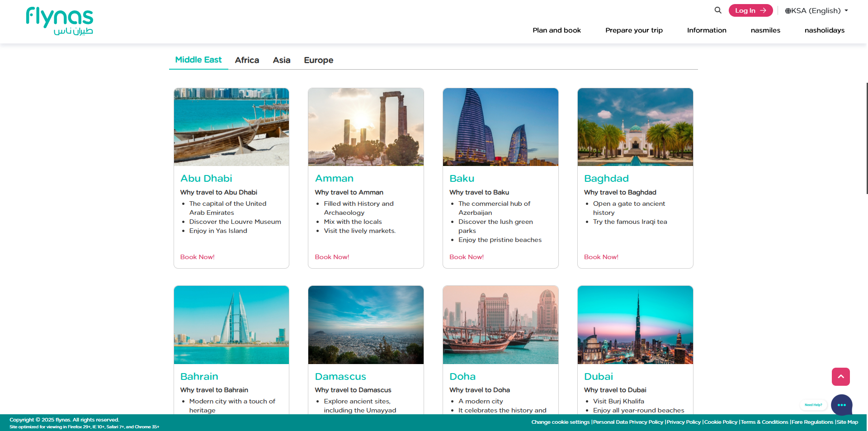Switch to the Africa tab
The height and width of the screenshot is (431, 868).
point(247,60)
